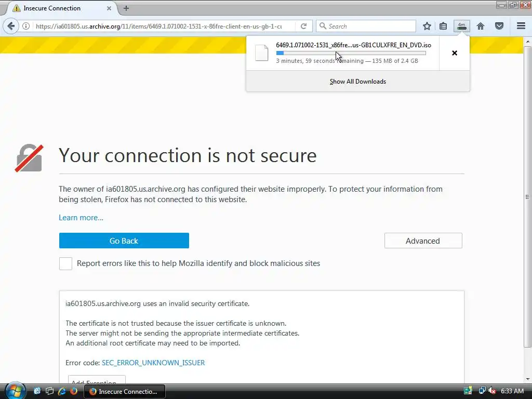
Task: Click the download progress bar
Action: pos(351,53)
